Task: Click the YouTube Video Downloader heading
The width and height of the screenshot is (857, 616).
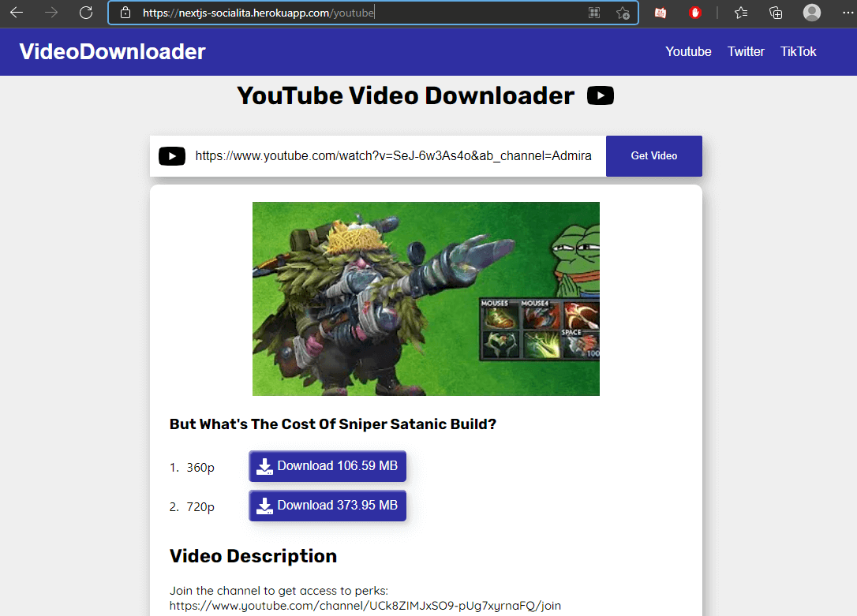Action: click(x=406, y=95)
